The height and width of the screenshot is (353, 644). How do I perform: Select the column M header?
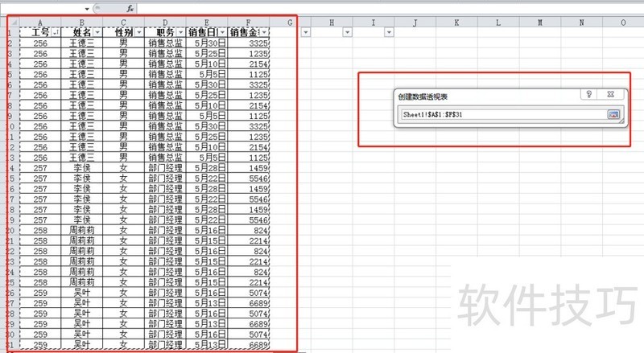pyautogui.click(x=540, y=23)
